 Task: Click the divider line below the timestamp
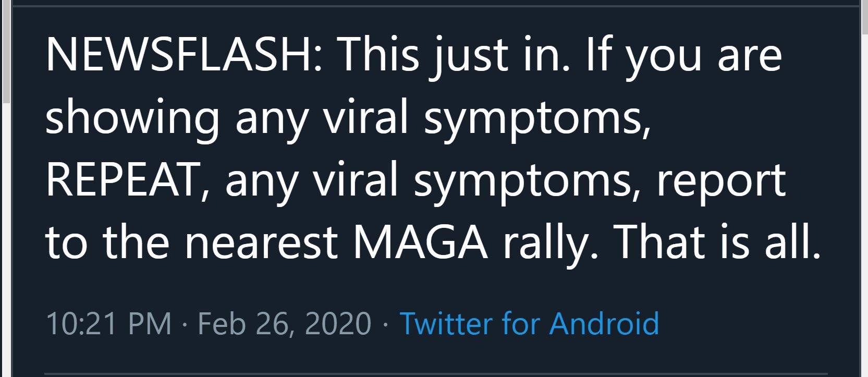[436, 374]
